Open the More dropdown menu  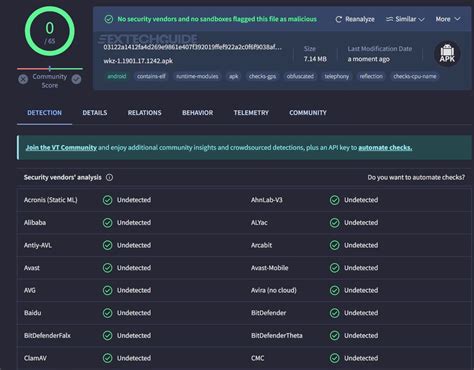point(448,19)
